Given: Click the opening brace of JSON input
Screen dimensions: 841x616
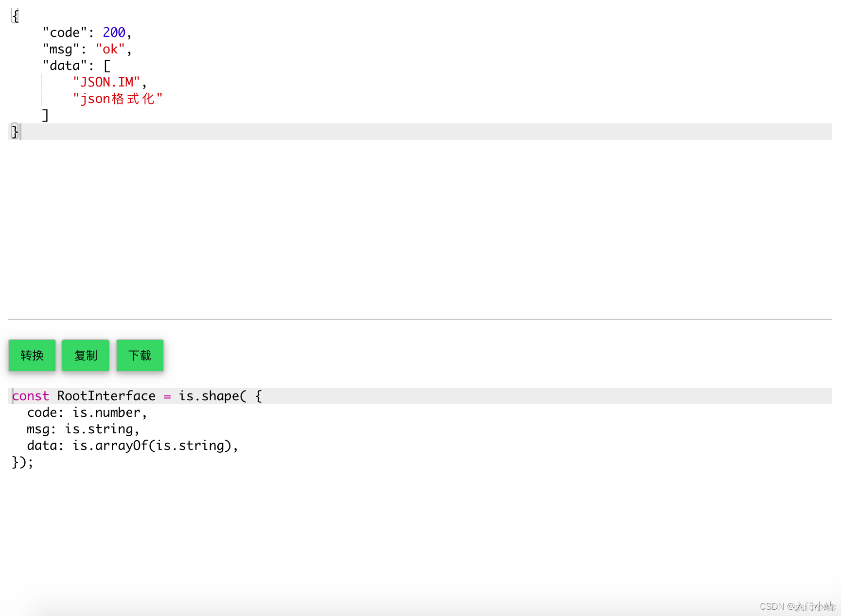Looking at the screenshot, I should click(15, 16).
